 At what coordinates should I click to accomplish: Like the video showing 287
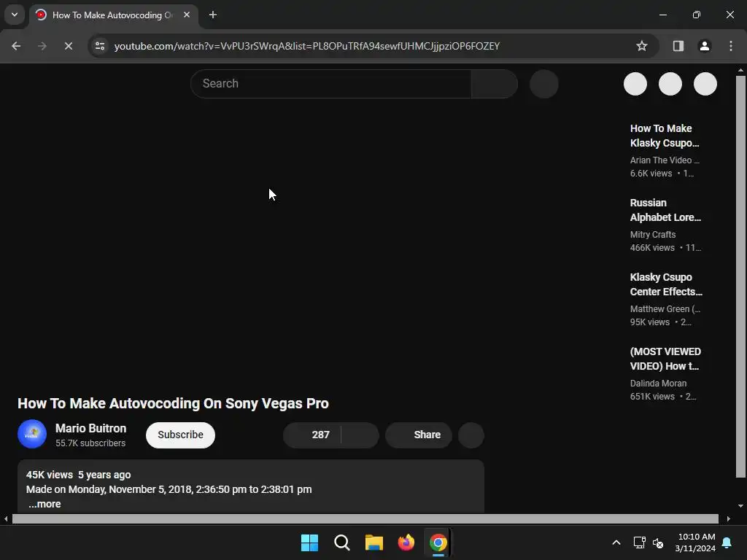pos(312,435)
